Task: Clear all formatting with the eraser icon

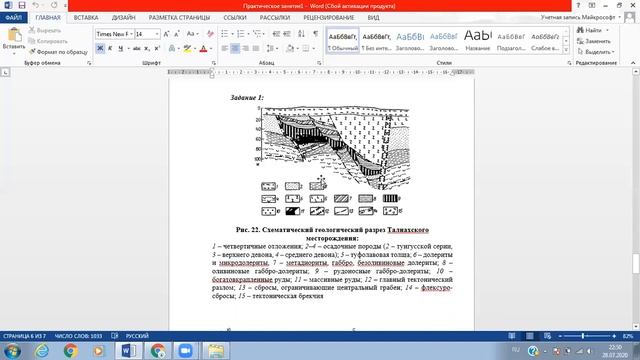Action: [210, 34]
